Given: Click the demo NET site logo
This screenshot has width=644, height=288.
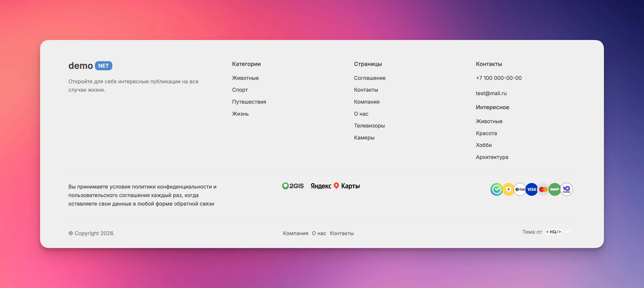Looking at the screenshot, I should click(x=90, y=66).
